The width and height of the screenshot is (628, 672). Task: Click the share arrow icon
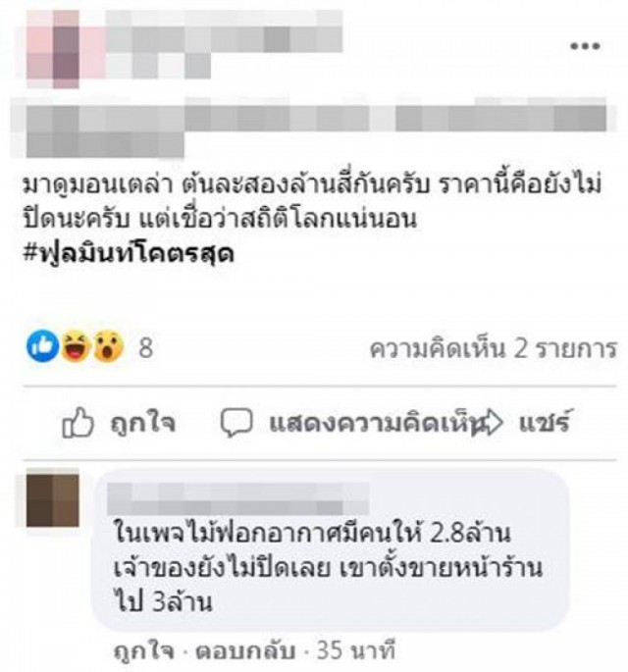(x=487, y=423)
